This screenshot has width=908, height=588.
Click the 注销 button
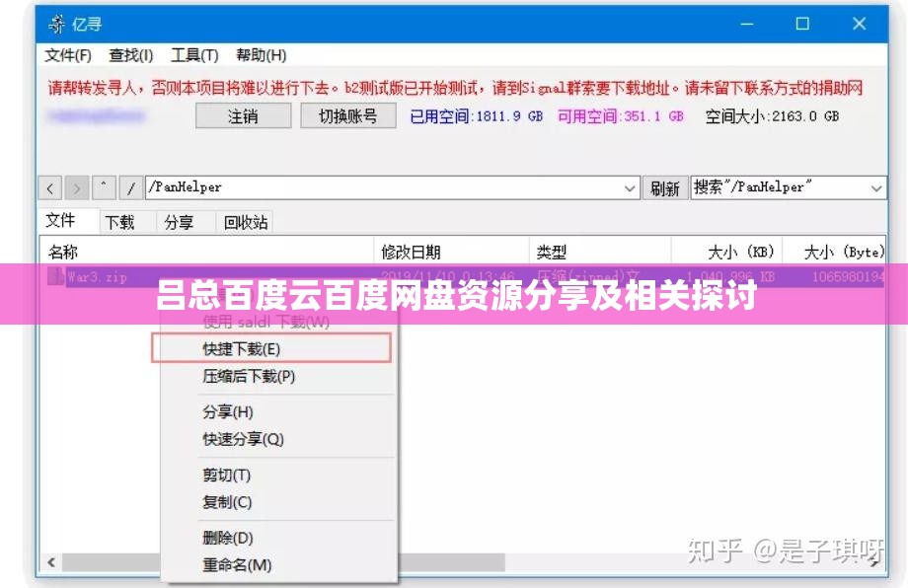tap(243, 115)
